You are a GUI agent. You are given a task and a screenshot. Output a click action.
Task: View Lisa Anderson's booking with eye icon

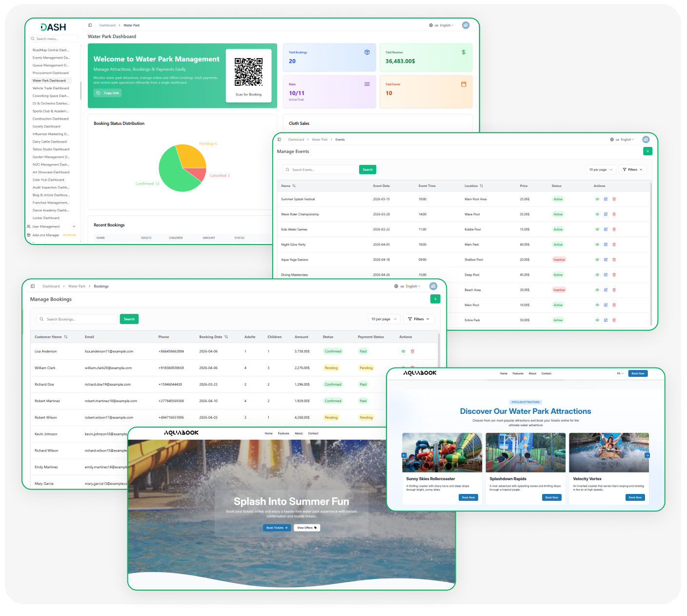[403, 351]
